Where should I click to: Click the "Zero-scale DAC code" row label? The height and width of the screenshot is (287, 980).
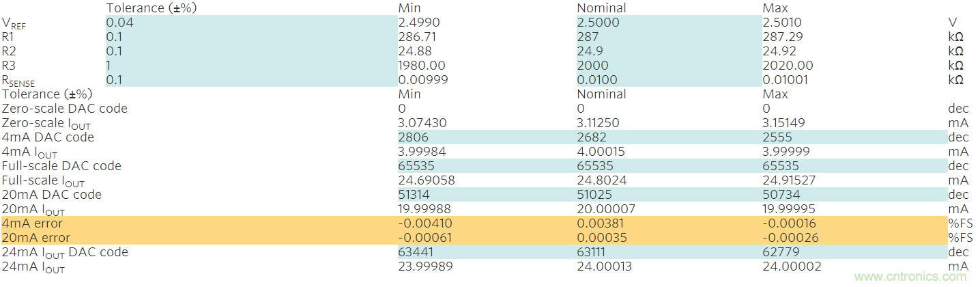point(65,109)
